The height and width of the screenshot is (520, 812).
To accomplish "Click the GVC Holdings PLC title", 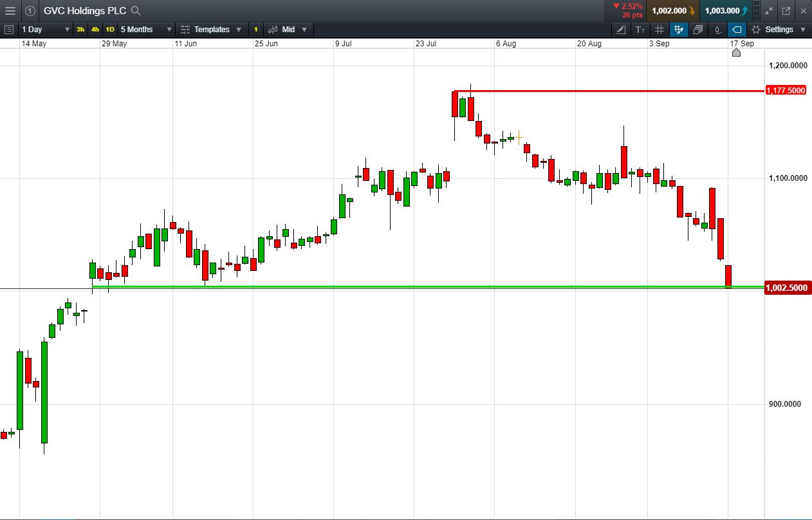I will 85,11.
